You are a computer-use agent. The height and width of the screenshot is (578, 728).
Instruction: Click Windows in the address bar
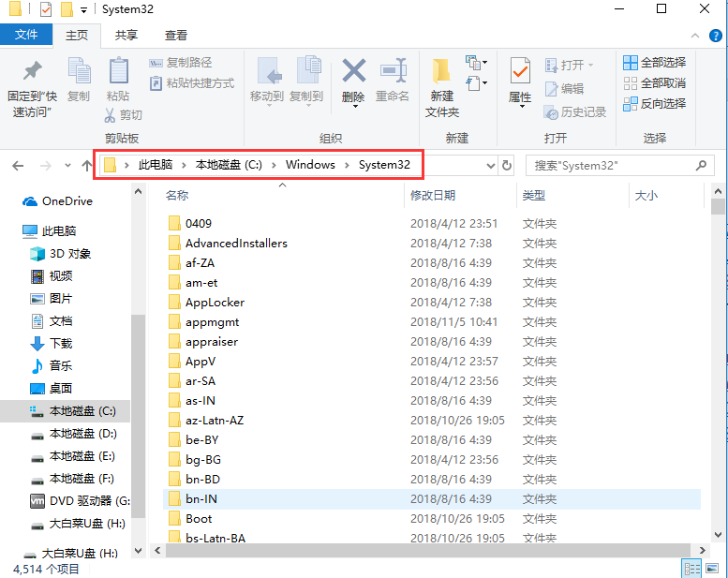[310, 165]
